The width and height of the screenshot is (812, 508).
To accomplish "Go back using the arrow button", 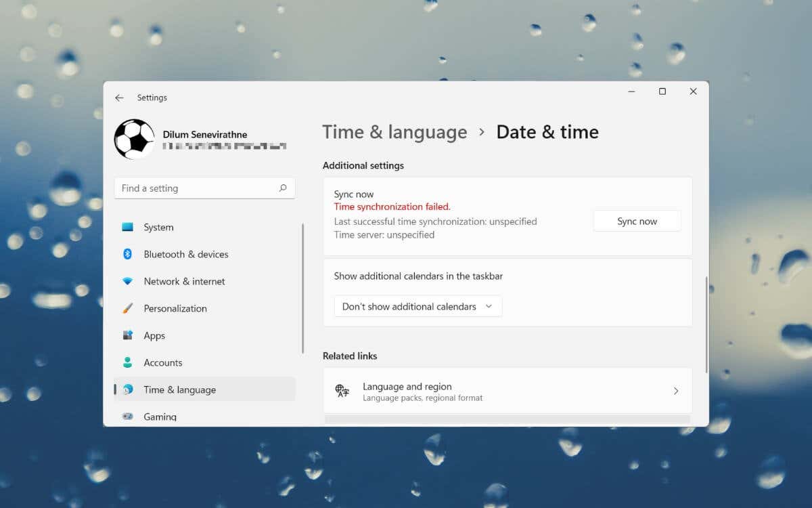I will click(120, 97).
